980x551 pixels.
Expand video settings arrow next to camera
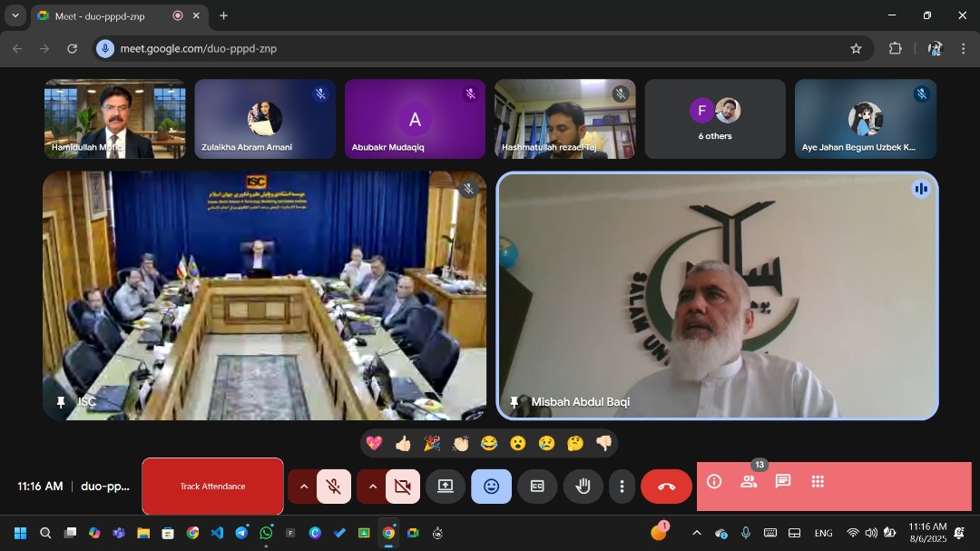pyautogui.click(x=372, y=487)
